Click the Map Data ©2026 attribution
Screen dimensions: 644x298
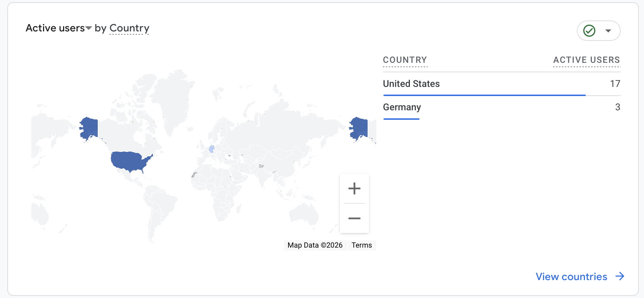click(x=315, y=245)
